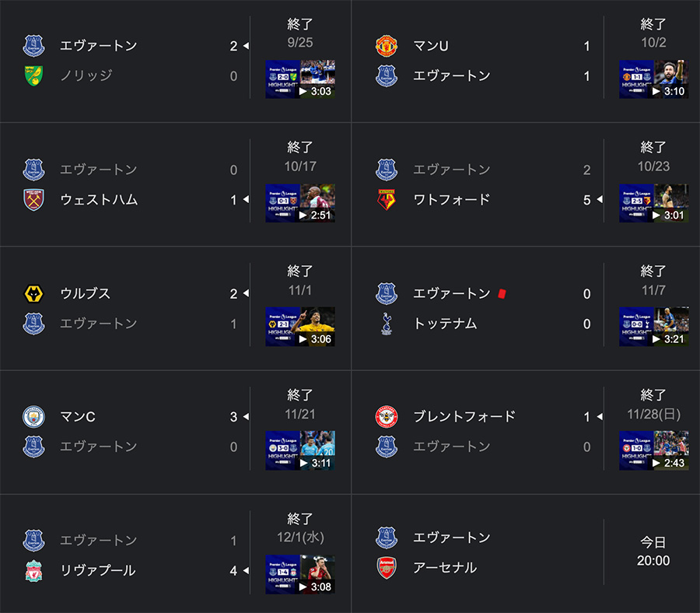This screenshot has width=700, height=613.
Task: Click the Manchester United crest icon
Action: pyautogui.click(x=387, y=46)
